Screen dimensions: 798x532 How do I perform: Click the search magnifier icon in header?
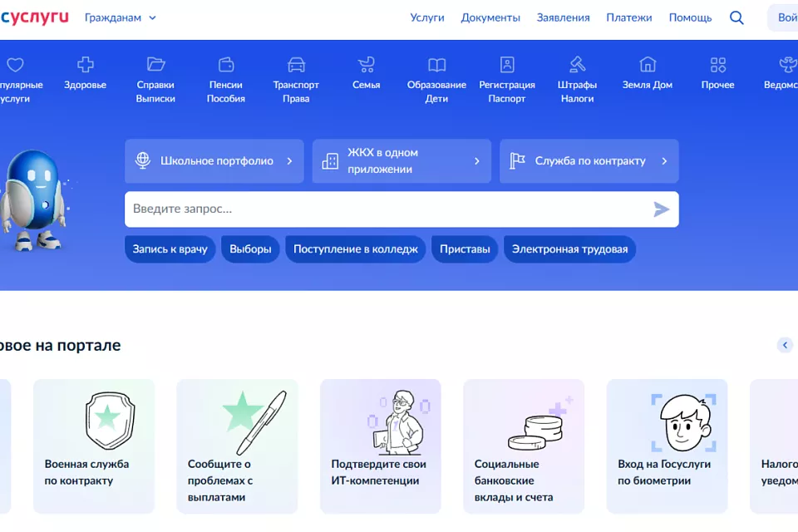[x=736, y=17]
